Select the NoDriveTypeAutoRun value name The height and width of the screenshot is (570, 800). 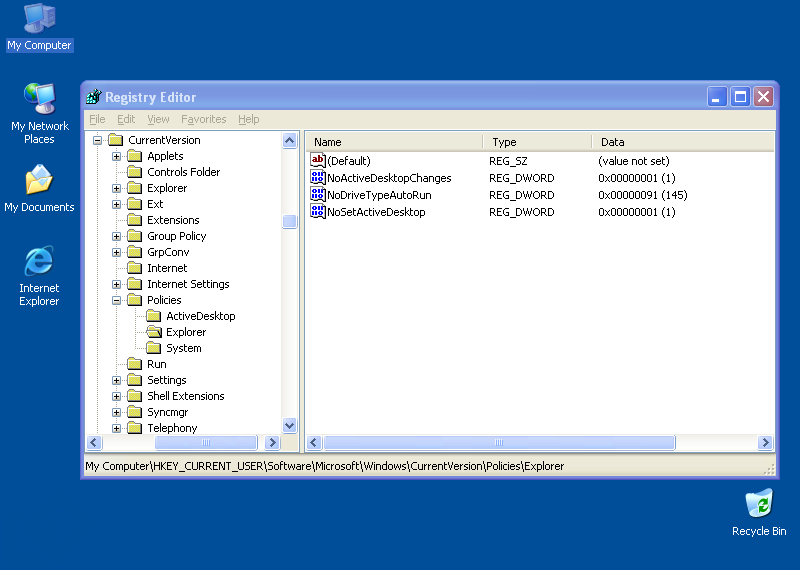[x=379, y=195]
